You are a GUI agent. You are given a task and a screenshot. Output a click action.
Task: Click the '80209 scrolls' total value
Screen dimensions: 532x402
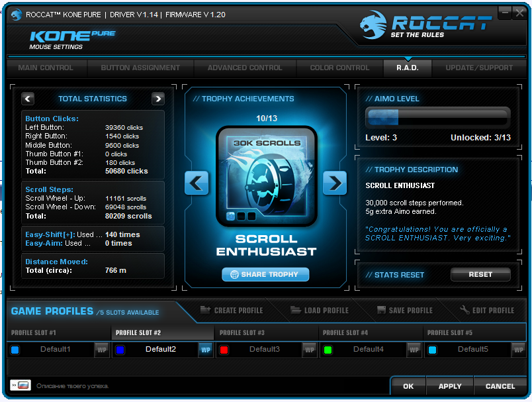(128, 216)
